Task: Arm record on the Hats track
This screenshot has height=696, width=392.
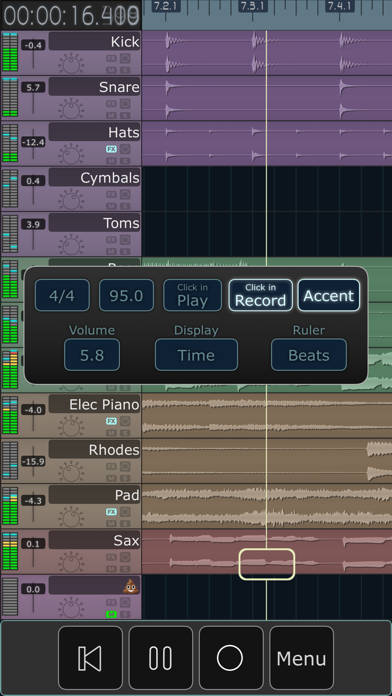Action: point(125,149)
